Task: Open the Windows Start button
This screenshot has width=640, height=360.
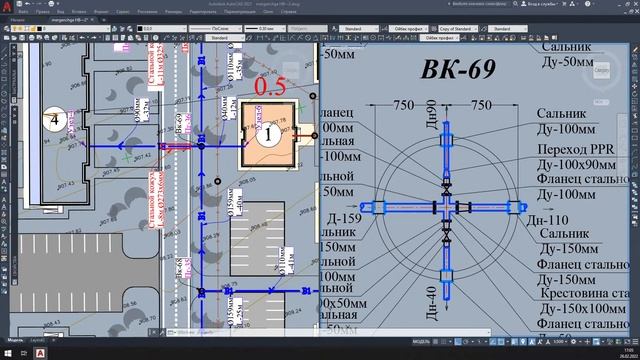Action: point(7,353)
